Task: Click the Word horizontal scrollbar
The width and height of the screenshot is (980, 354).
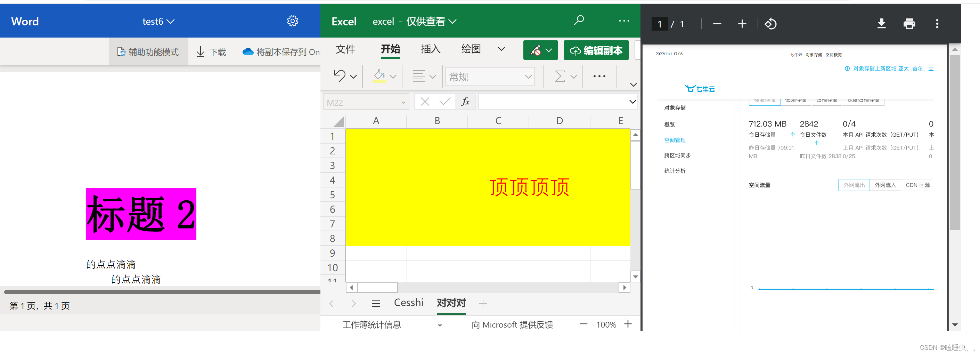Action: click(162, 292)
